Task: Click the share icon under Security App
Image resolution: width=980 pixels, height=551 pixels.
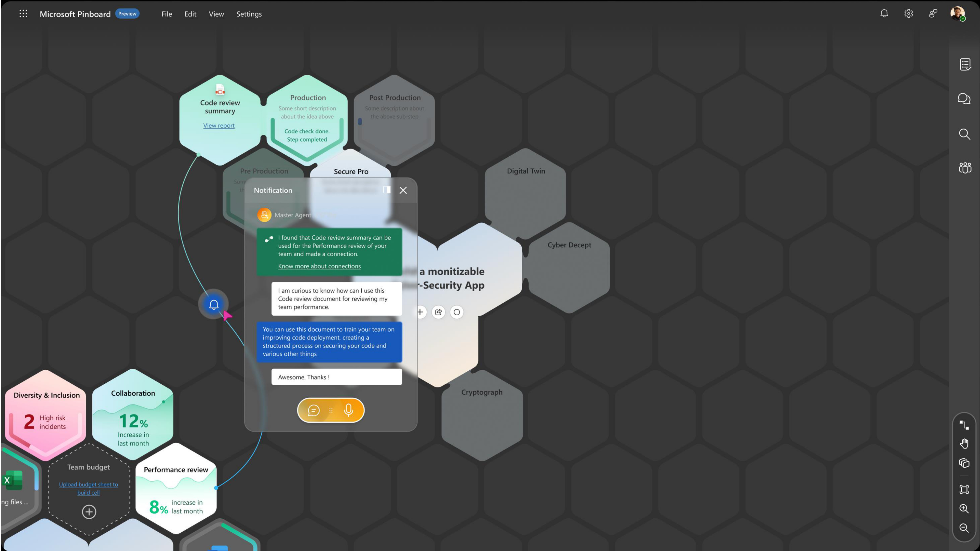Action: (x=439, y=312)
